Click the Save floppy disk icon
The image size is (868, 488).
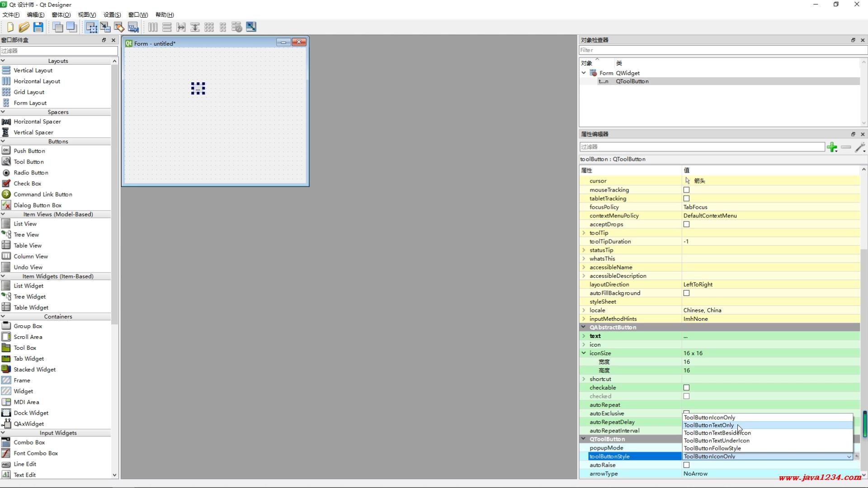[38, 27]
